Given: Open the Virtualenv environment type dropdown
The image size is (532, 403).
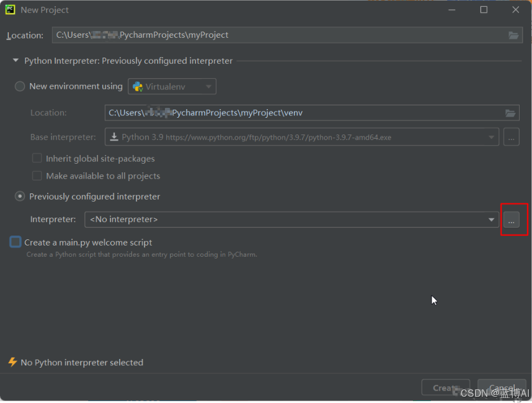Looking at the screenshot, I should (x=172, y=87).
